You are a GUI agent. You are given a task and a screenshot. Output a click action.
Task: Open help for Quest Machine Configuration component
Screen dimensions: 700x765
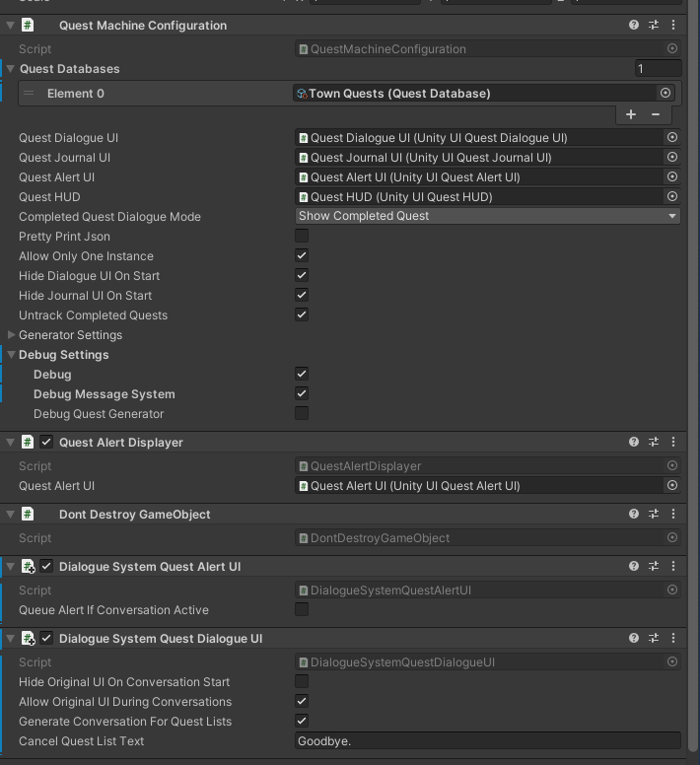[x=634, y=25]
